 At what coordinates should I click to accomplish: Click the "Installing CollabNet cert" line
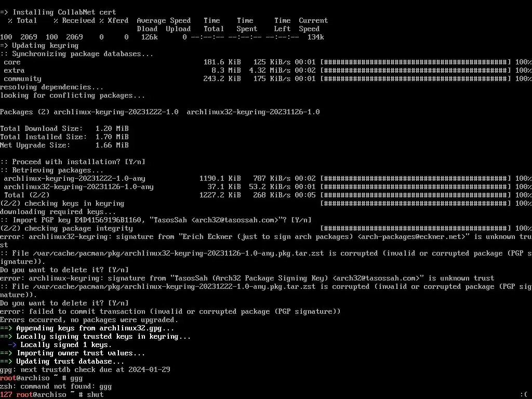coord(58,12)
